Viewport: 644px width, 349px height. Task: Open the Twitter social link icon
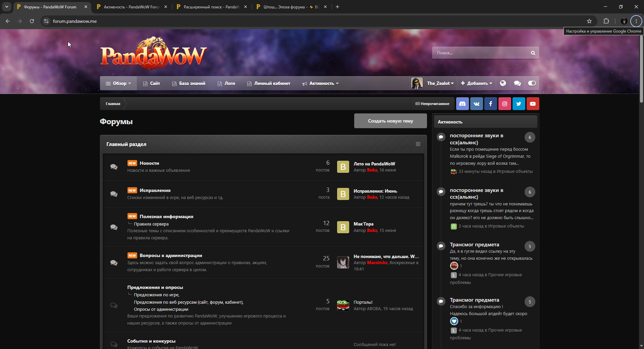pos(519,104)
